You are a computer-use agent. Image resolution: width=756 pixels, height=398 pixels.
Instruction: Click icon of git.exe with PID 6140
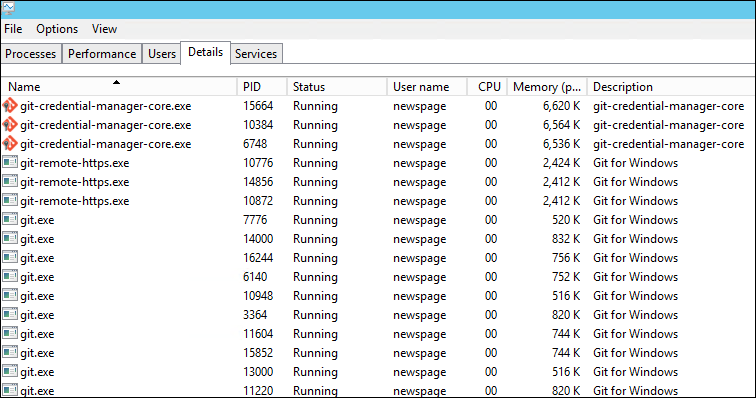10,276
